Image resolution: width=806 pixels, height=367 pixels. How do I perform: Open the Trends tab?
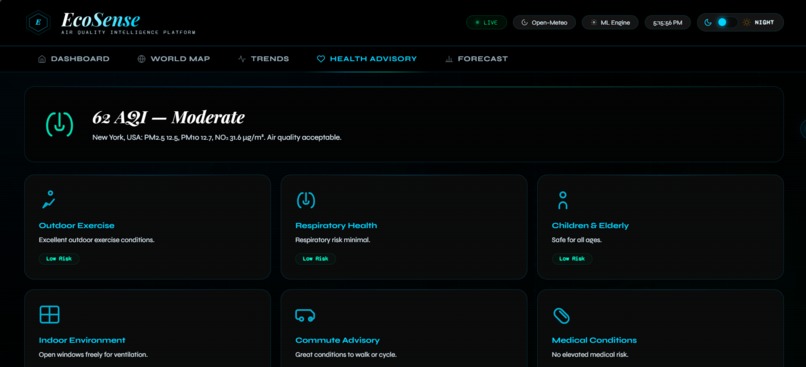click(263, 59)
